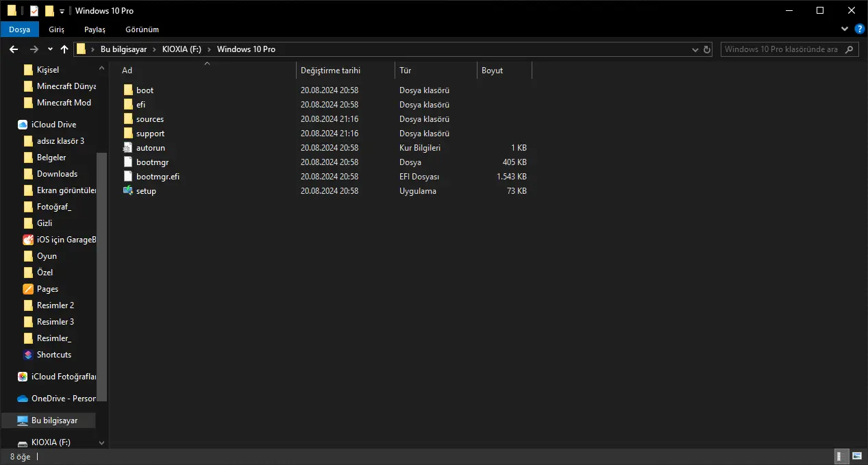Select Minecraft Dünya in sidebar
This screenshot has height=465, width=868.
pyautogui.click(x=66, y=86)
